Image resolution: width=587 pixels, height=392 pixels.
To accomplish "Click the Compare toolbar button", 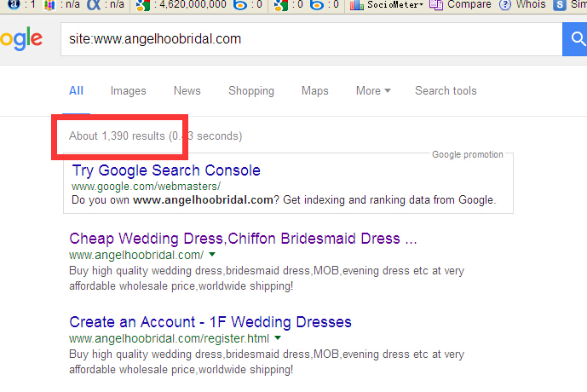I will pyautogui.click(x=460, y=5).
